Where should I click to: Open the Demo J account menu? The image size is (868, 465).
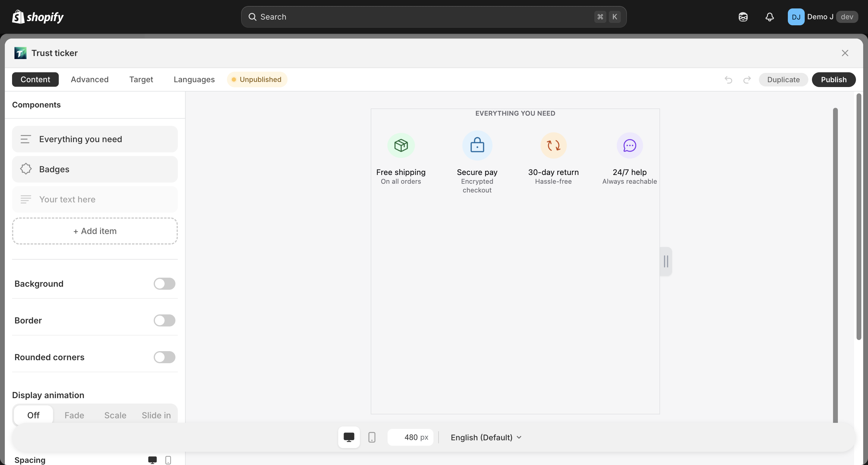click(x=822, y=17)
